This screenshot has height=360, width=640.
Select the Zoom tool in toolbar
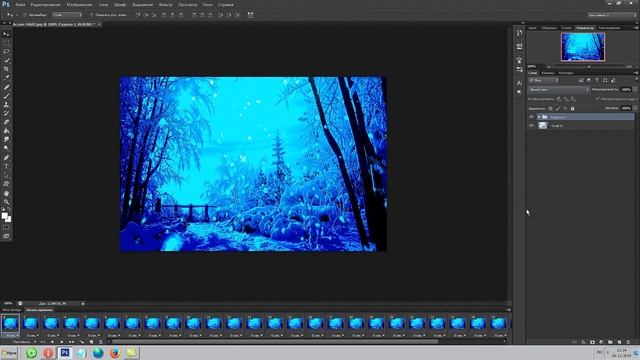[x=6, y=202]
